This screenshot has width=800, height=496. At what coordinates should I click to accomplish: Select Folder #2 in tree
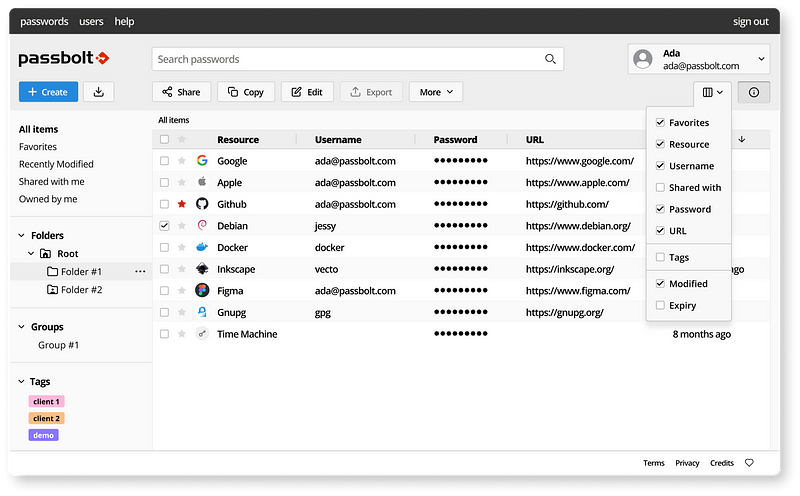[81, 290]
